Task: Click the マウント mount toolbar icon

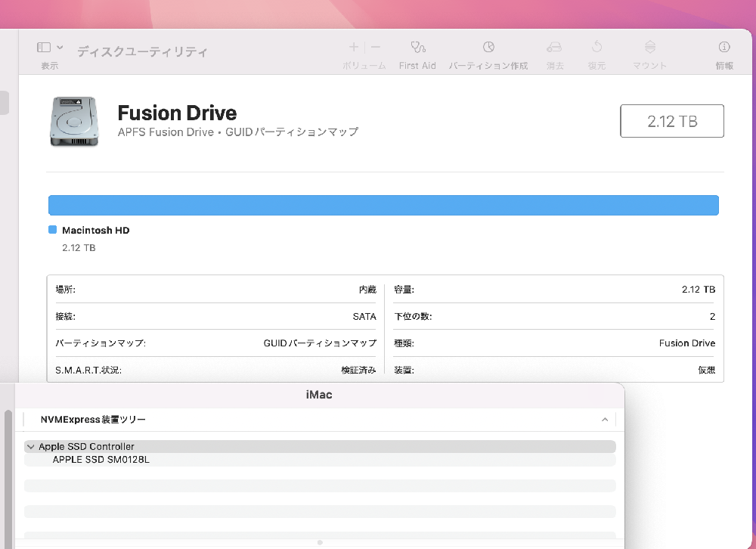Action: point(650,47)
